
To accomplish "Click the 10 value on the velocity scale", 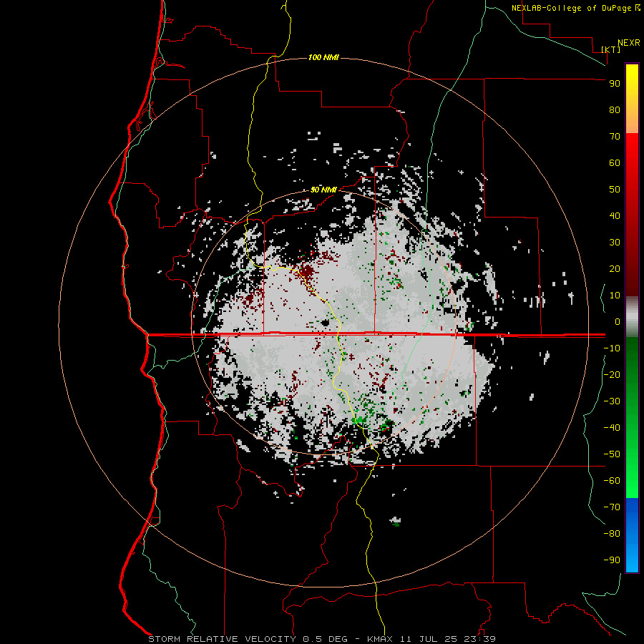I will 615,296.
